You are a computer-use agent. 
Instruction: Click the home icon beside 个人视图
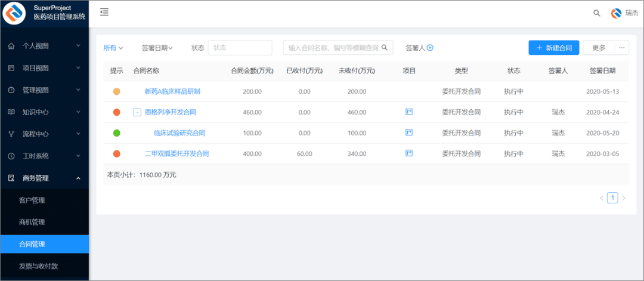(x=11, y=46)
